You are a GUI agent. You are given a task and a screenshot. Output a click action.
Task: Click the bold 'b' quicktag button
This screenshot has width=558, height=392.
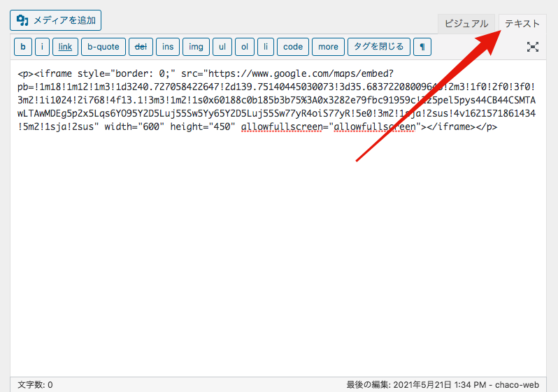[23, 47]
